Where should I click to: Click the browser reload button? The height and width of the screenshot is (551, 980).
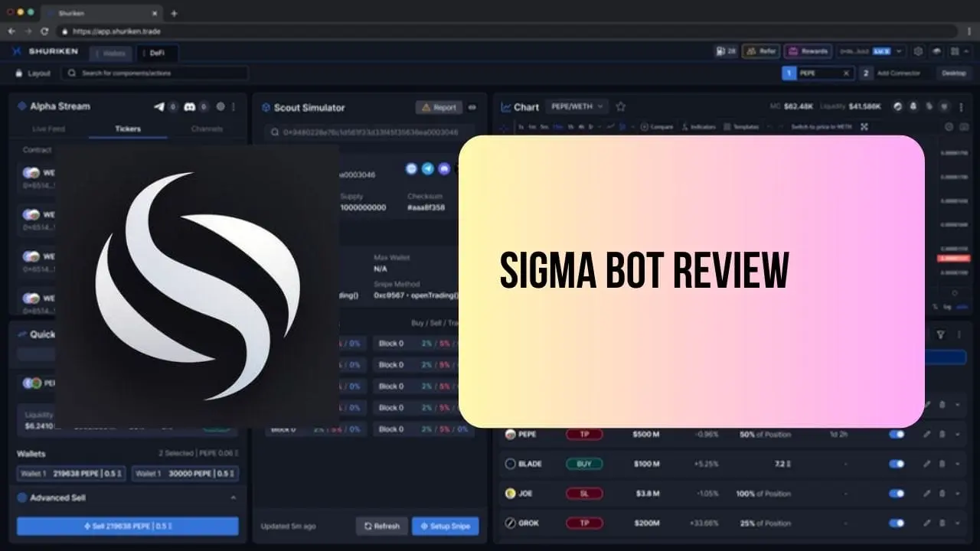pos(44,31)
